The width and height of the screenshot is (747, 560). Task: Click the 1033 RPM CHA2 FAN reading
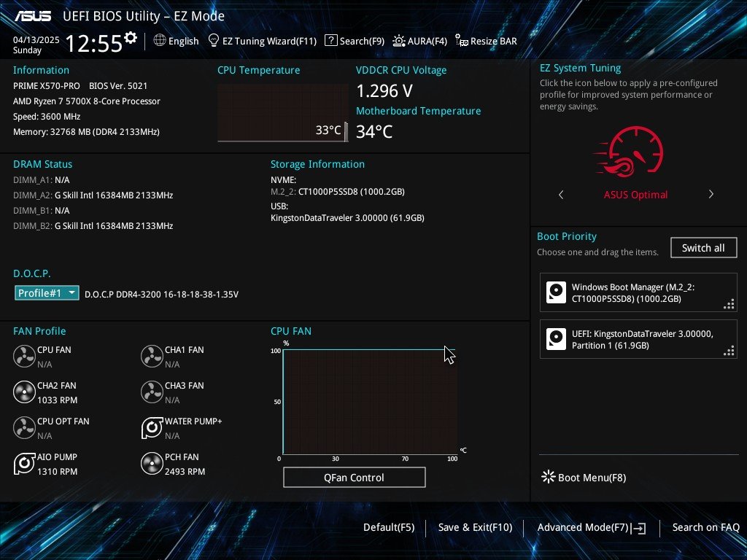tap(57, 400)
